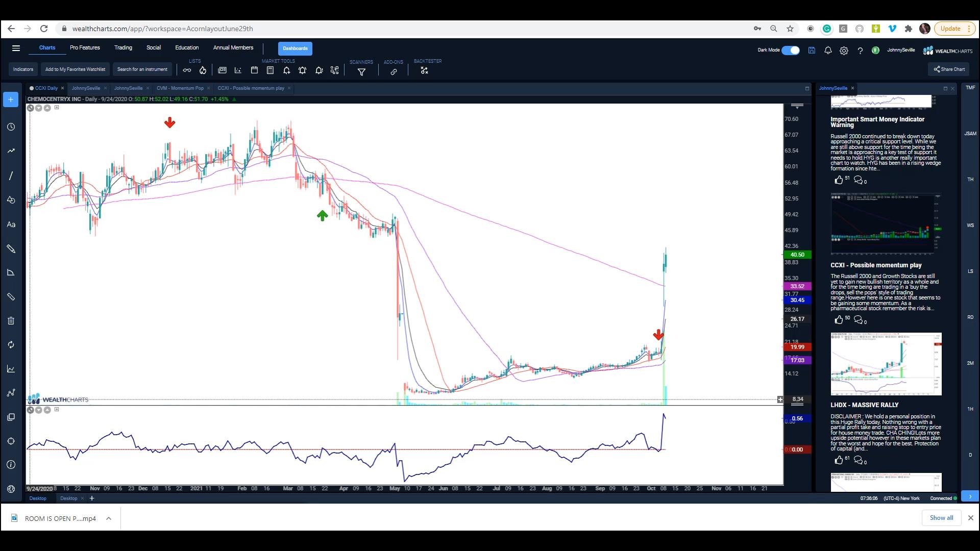Expand the right sidebar blue chevron

tap(970, 496)
